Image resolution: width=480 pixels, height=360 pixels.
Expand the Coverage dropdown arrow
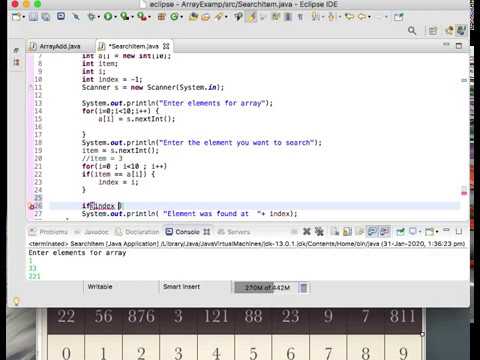coord(132,17)
